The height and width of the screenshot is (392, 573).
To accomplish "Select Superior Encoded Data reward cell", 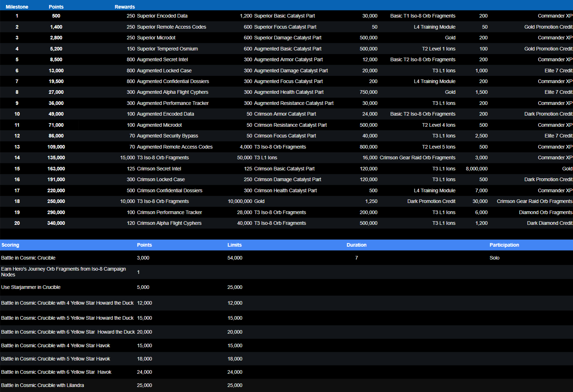I will tap(162, 16).
